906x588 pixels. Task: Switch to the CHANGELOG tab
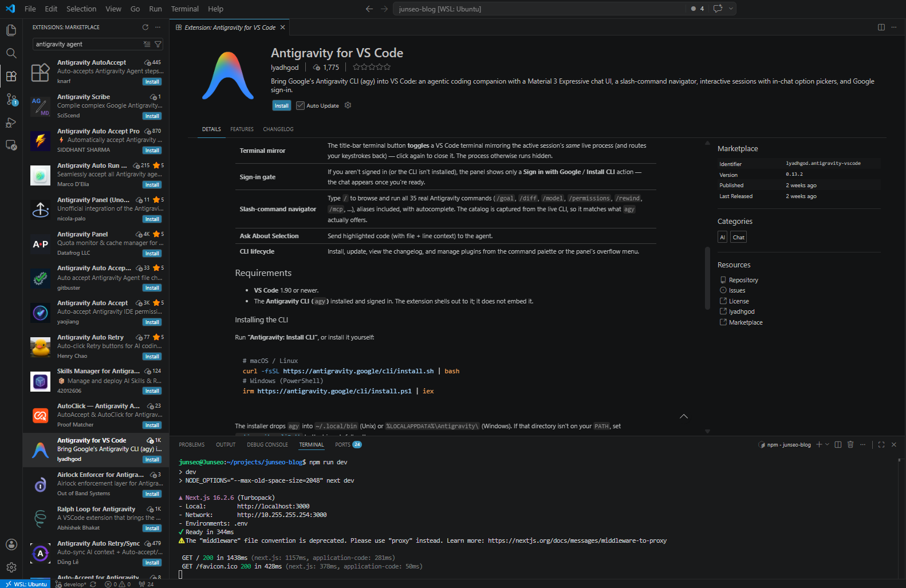pos(278,129)
